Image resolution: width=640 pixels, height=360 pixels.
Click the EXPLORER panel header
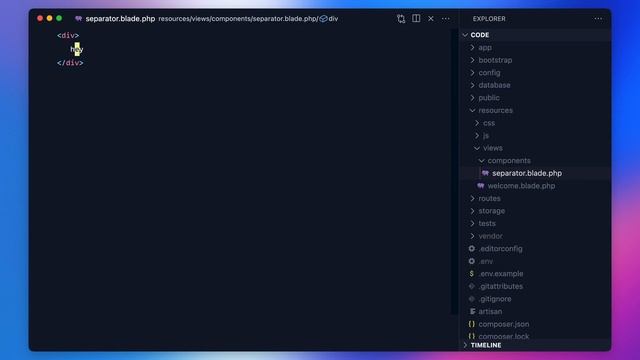coord(489,19)
